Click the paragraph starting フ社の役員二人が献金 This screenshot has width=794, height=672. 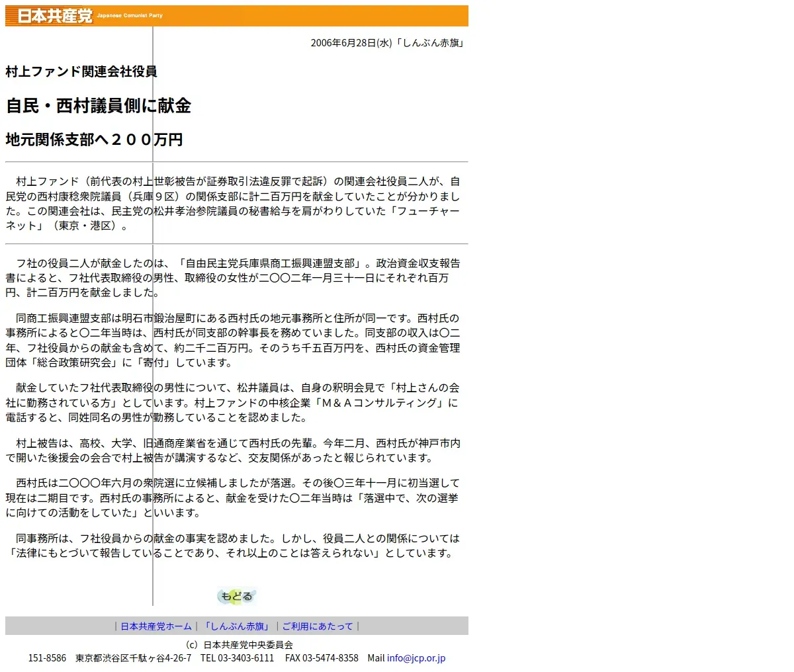pos(233,278)
